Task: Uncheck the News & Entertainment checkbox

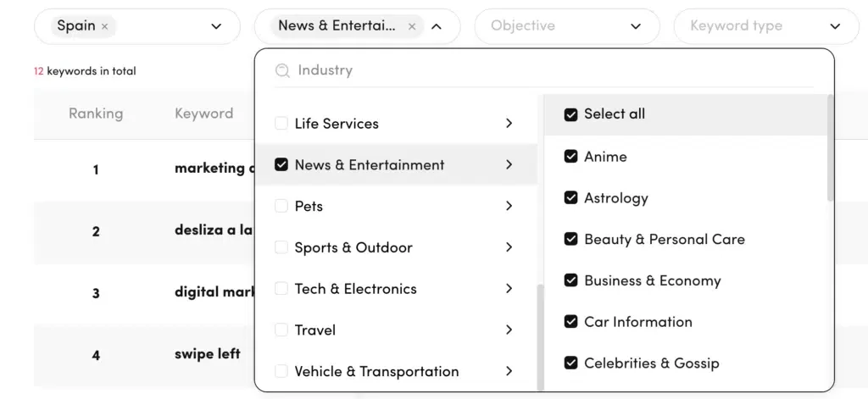Action: coord(281,164)
